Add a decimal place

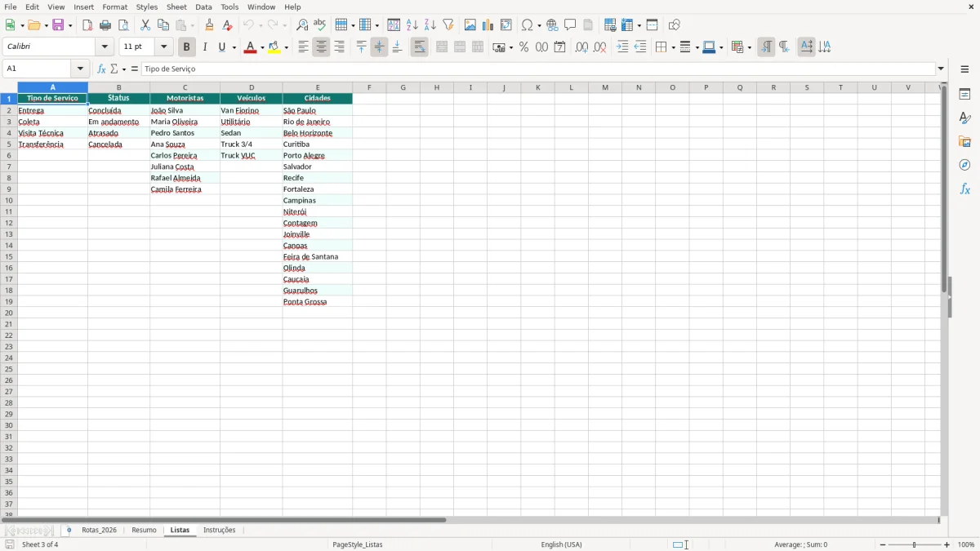tap(581, 47)
